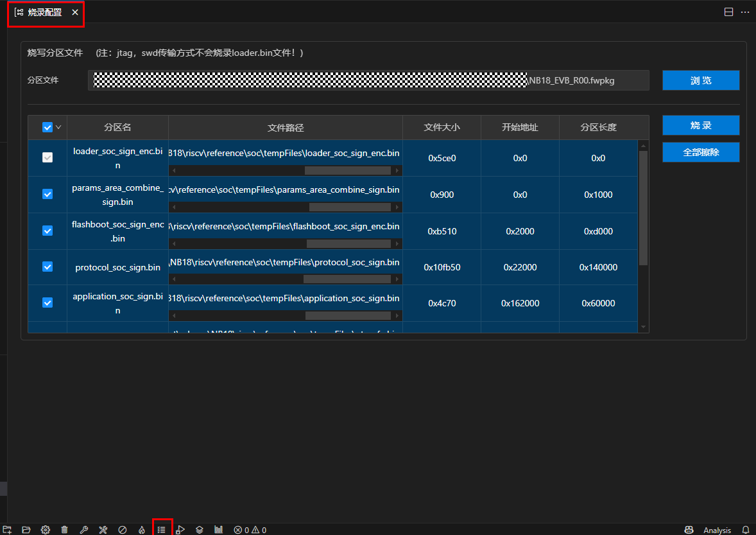
Task: Open the editor's More Actions ellipsis menu
Action: 745,12
